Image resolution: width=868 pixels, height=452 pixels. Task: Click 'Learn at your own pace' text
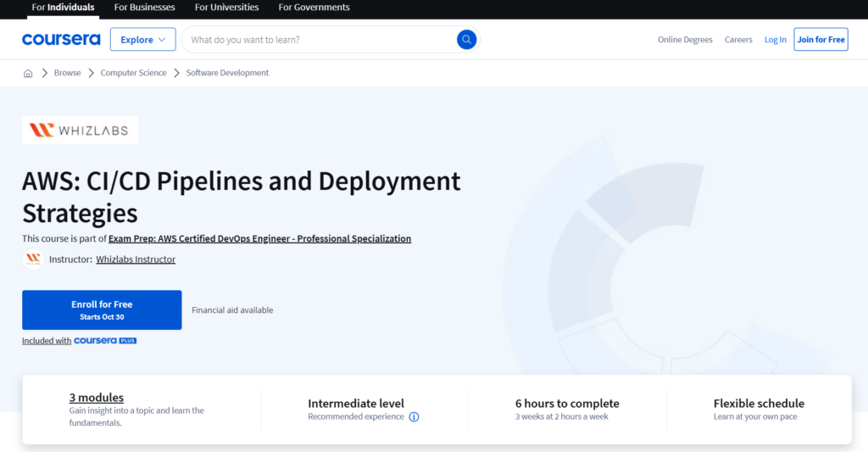tap(755, 416)
